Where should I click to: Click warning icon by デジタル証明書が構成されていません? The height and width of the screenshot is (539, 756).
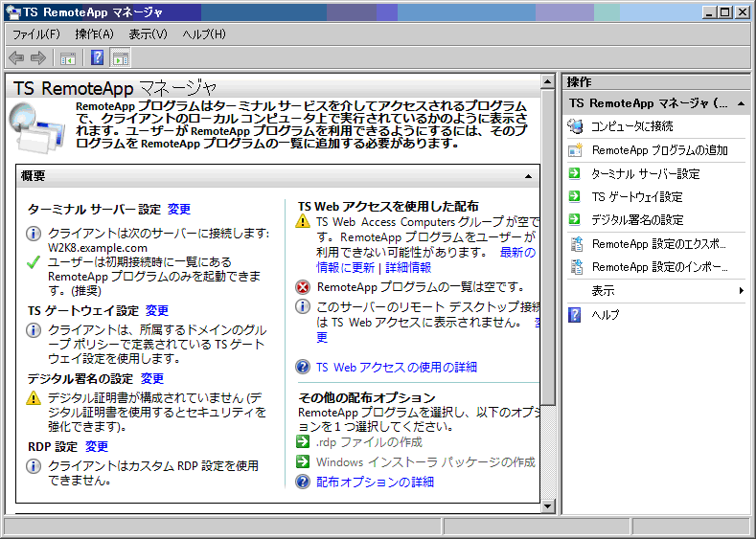coord(34,398)
